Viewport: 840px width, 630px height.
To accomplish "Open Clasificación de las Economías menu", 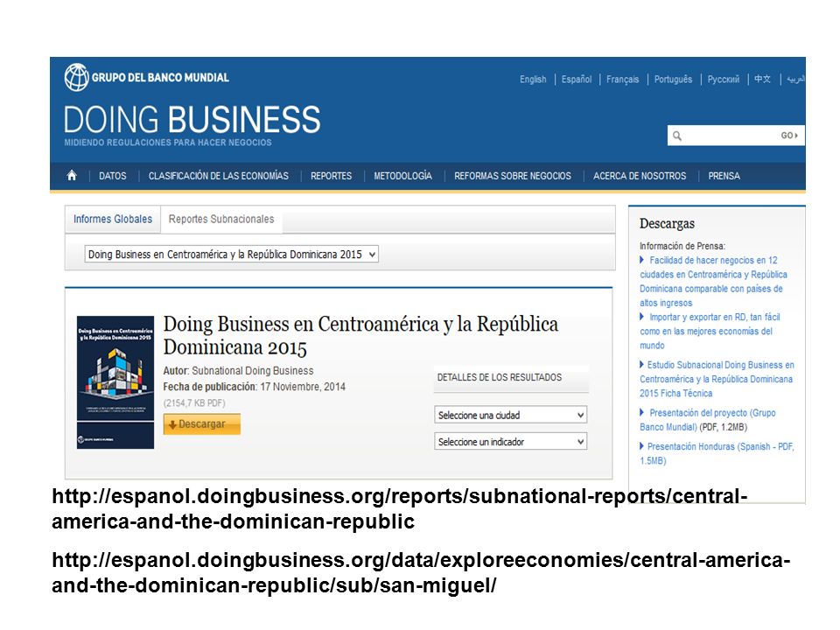I will [x=219, y=176].
